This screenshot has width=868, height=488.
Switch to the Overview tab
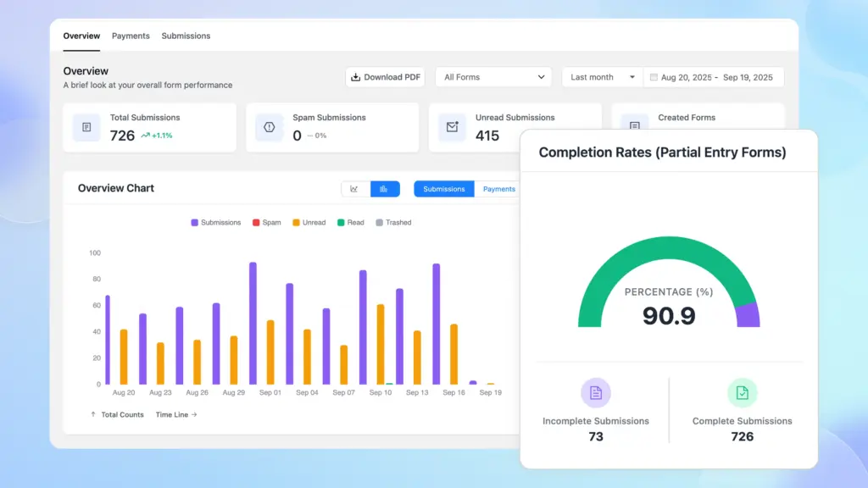81,36
